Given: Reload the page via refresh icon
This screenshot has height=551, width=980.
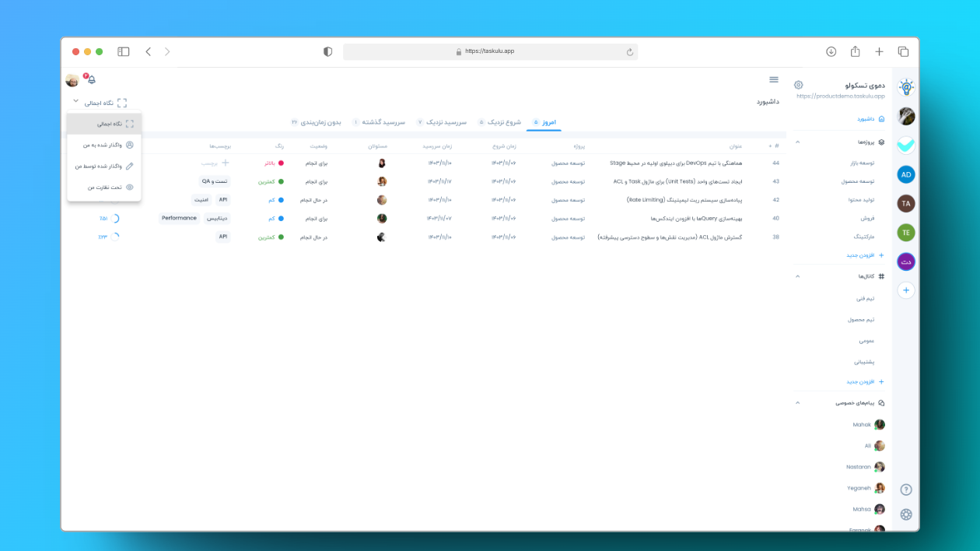Looking at the screenshot, I should (629, 52).
